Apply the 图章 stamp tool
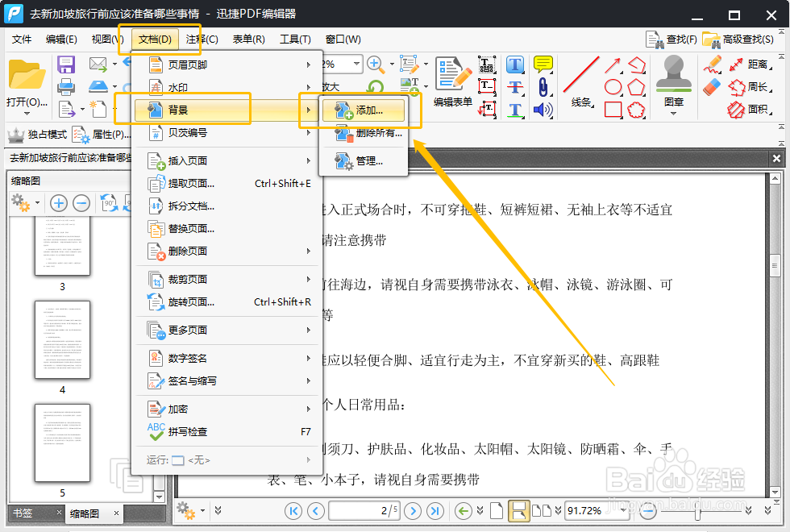This screenshot has height=532, width=790. click(x=673, y=77)
